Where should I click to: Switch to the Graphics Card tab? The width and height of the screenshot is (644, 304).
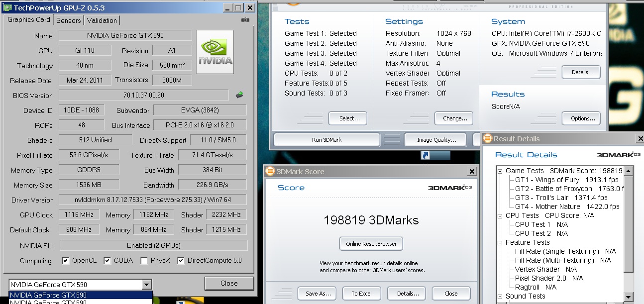pyautogui.click(x=29, y=19)
